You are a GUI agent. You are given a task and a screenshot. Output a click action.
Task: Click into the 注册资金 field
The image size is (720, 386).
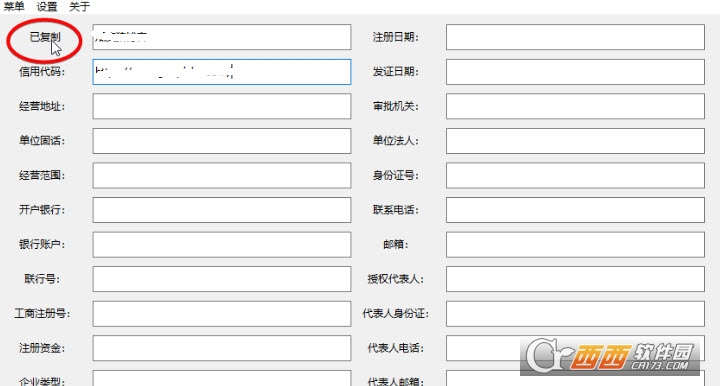pyautogui.click(x=222, y=348)
